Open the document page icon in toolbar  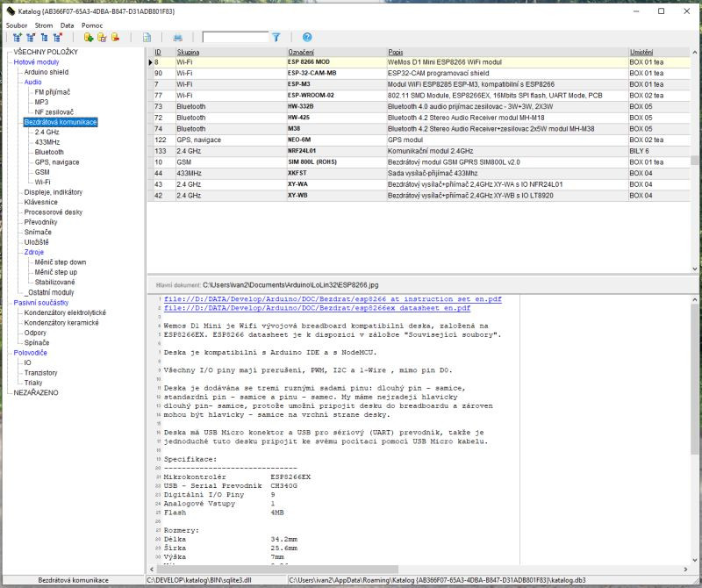(147, 38)
